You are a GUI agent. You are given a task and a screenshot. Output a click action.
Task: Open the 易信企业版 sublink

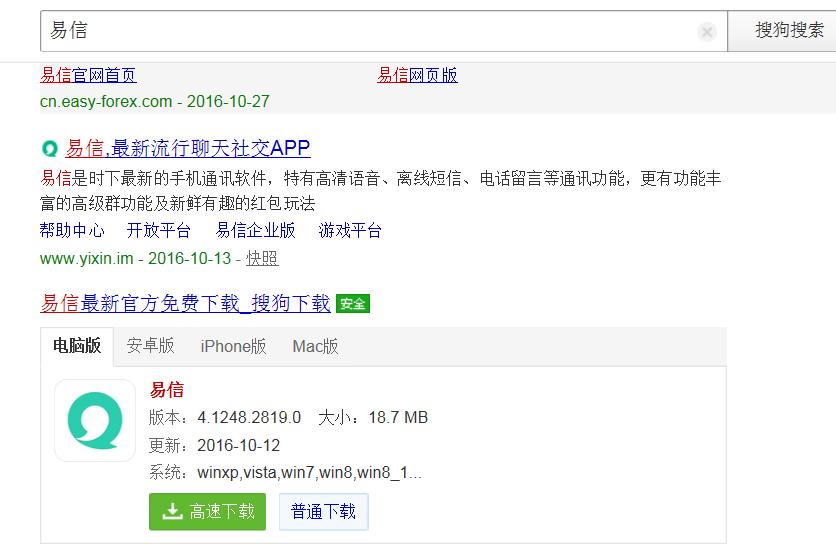tap(255, 230)
